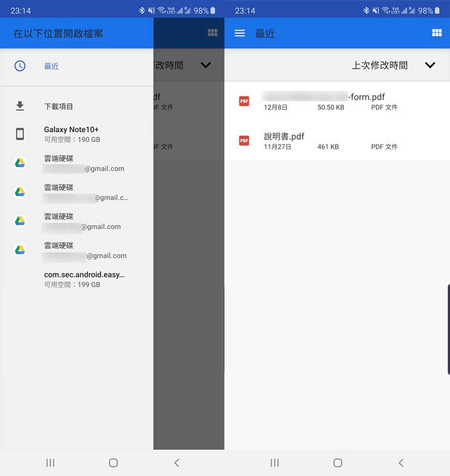450x476 pixels.
Task: Open 說明書.pdf file
Action: 337,141
